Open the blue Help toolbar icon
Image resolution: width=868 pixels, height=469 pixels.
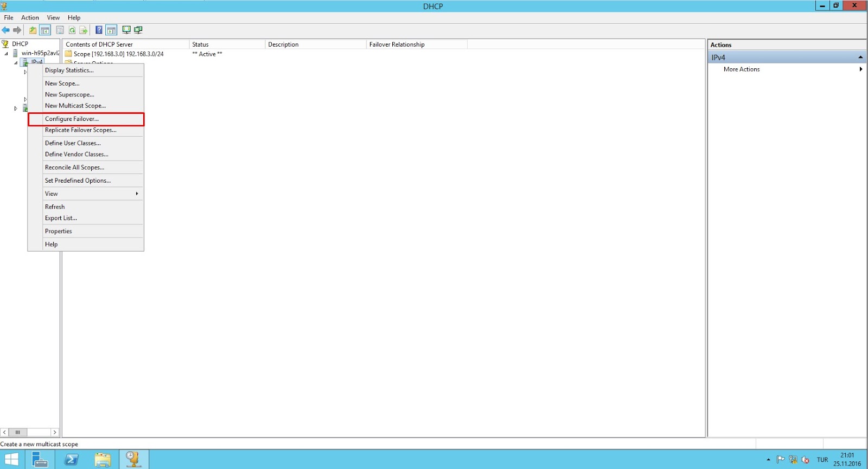coord(99,30)
